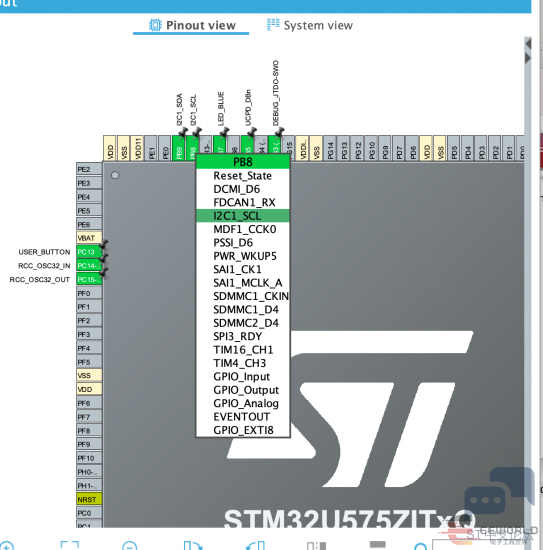Select EVENTOUT in the PB8 menu

(243, 416)
